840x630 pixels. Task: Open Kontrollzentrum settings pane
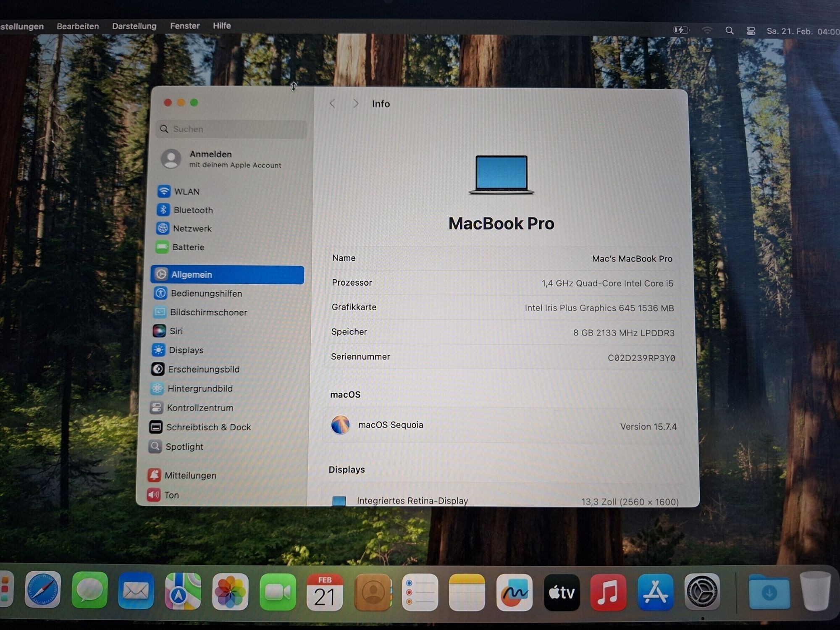click(x=199, y=407)
